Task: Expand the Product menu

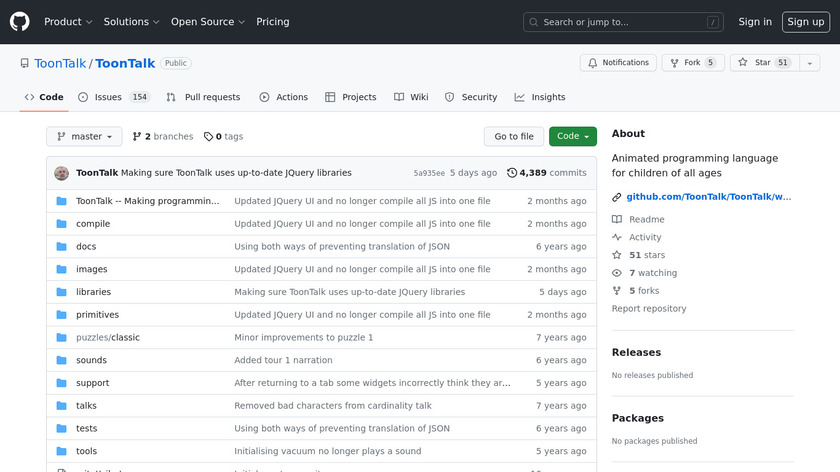Action: pos(68,22)
